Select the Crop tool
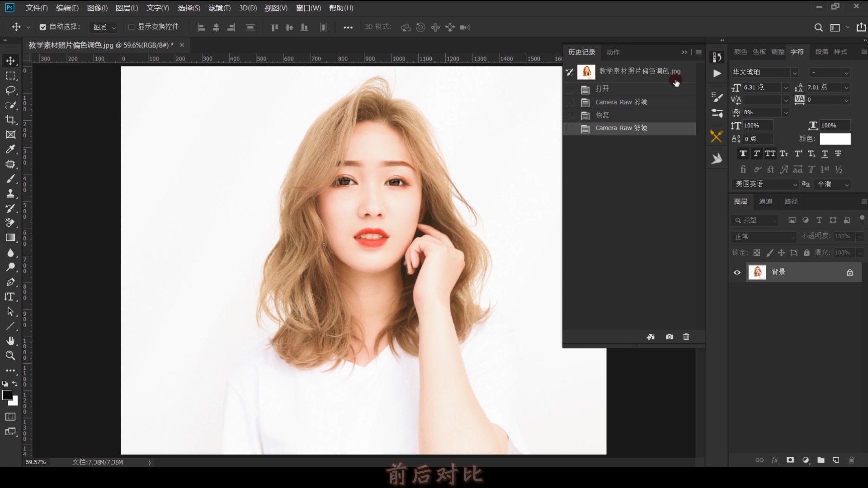 [x=10, y=120]
